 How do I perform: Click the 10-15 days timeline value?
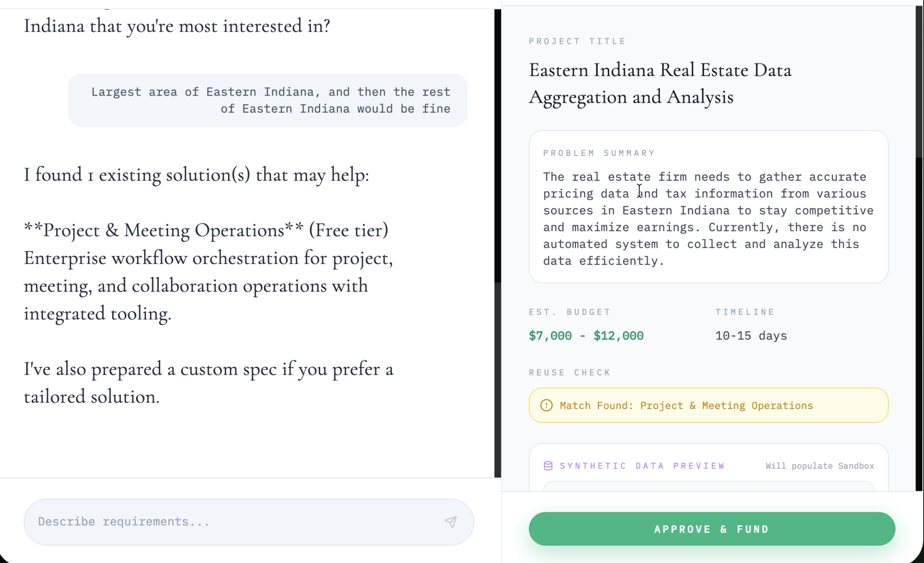[x=751, y=336]
